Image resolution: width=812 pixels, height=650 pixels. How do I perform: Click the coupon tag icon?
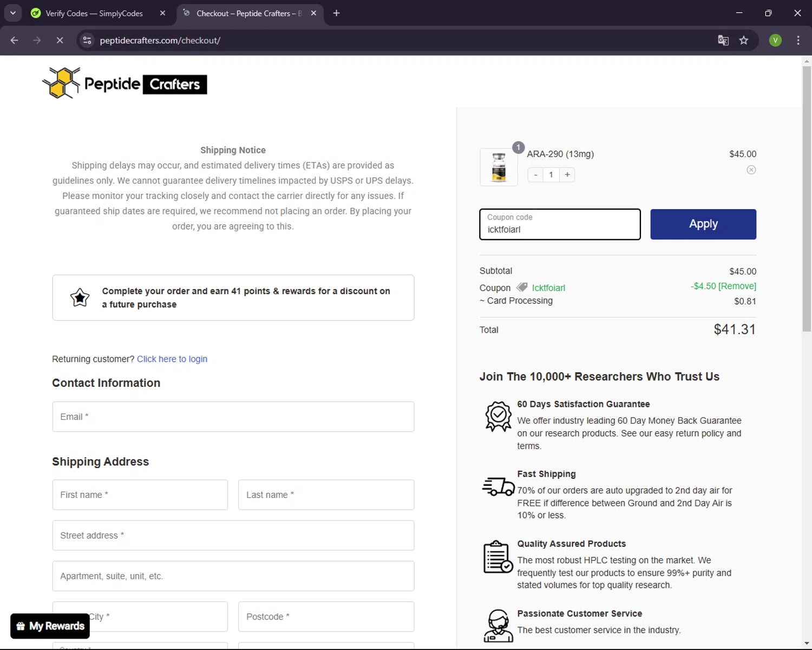tap(522, 287)
